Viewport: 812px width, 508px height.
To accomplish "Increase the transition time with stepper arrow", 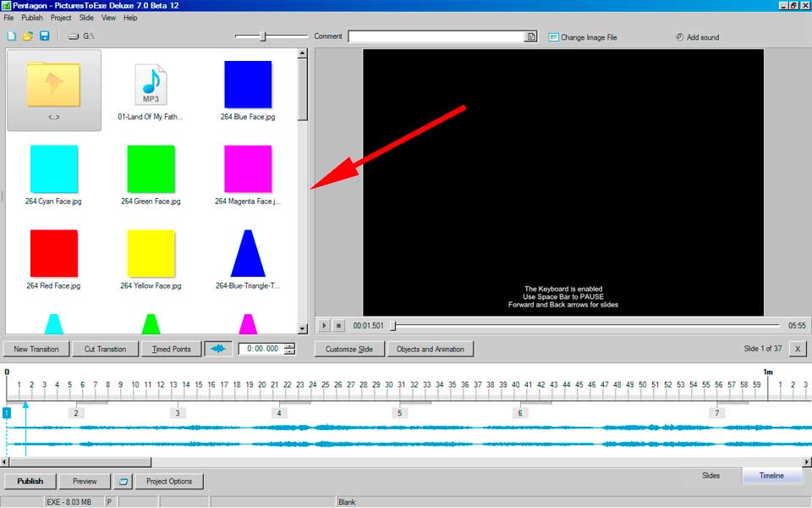I will click(289, 345).
